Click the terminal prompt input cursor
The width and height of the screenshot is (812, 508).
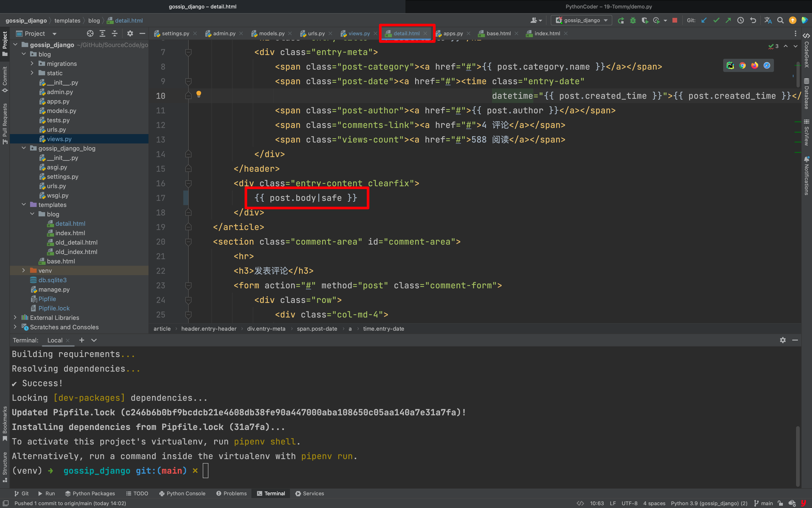205,470
